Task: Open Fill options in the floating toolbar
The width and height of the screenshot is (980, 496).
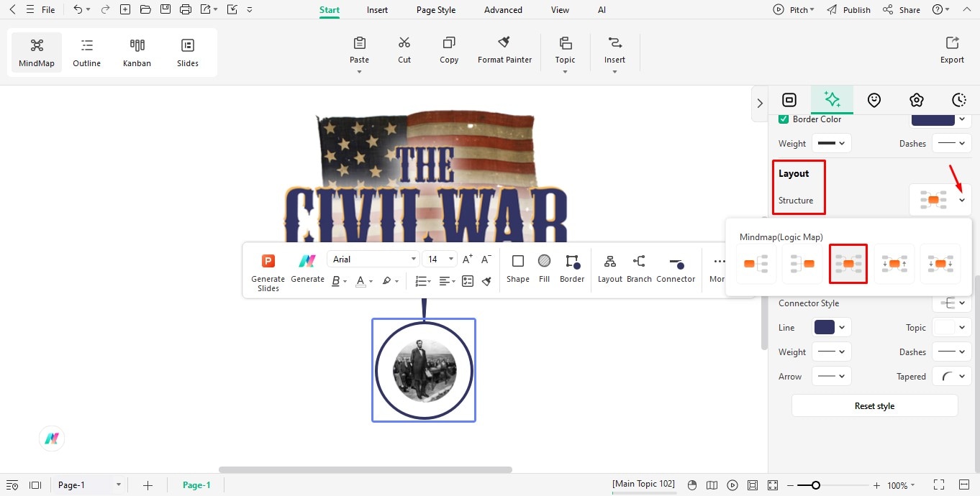Action: tap(544, 268)
